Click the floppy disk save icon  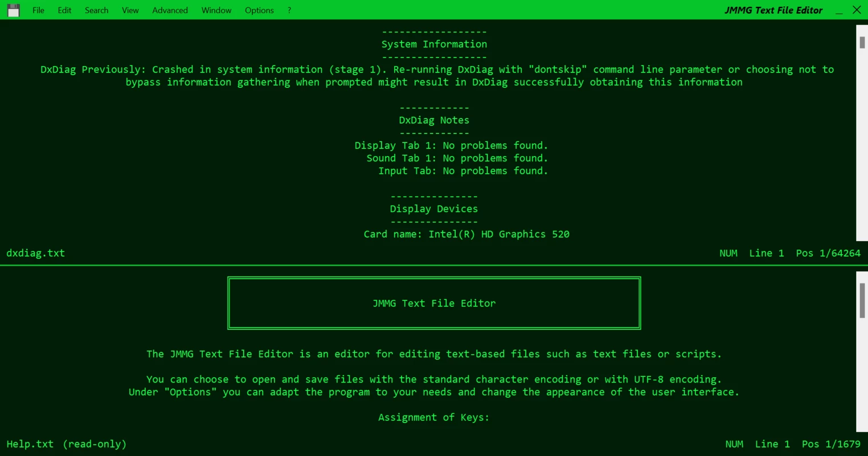[14, 10]
